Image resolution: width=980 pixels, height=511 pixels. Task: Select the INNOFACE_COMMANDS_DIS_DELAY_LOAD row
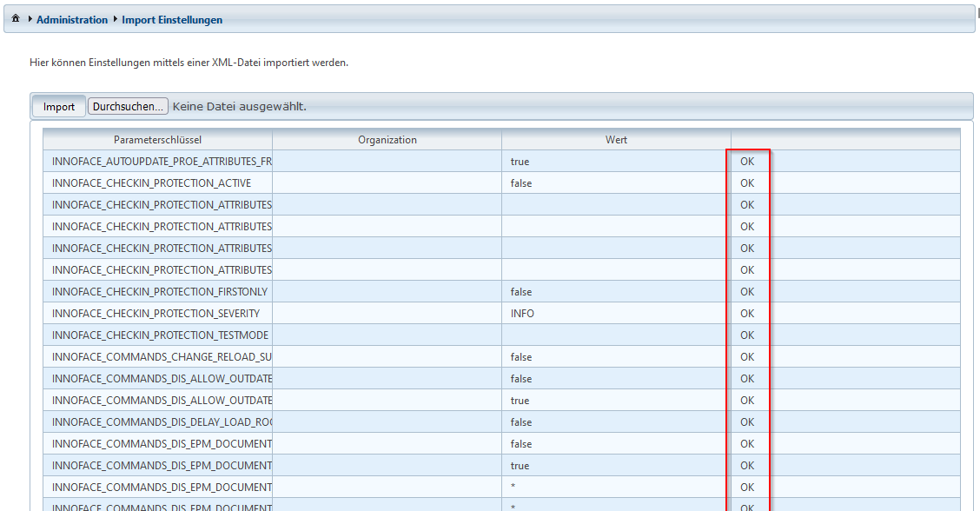[x=162, y=422]
